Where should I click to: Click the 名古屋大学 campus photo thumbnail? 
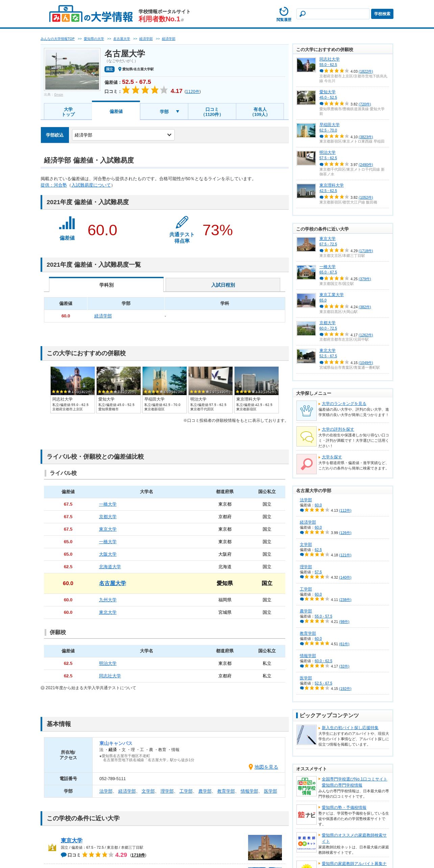click(x=72, y=69)
